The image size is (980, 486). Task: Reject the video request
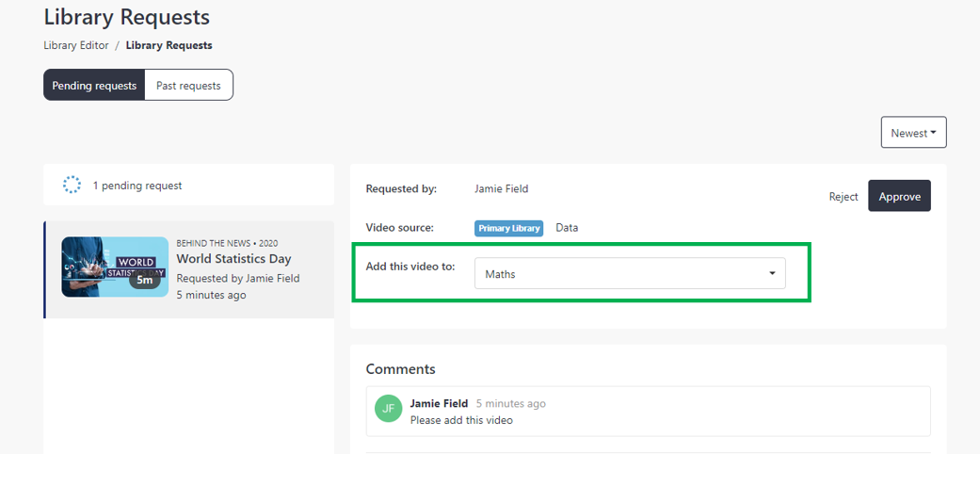pos(843,197)
